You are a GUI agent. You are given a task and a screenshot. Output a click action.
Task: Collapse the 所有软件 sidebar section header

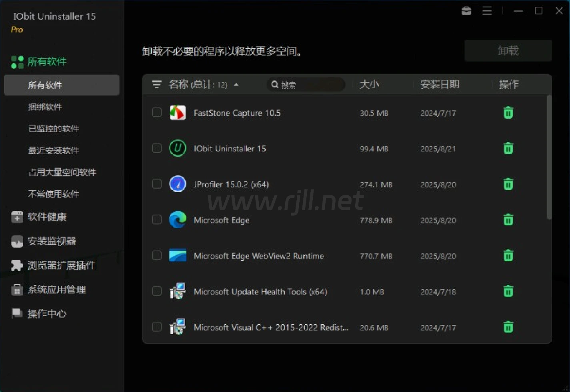[46, 62]
